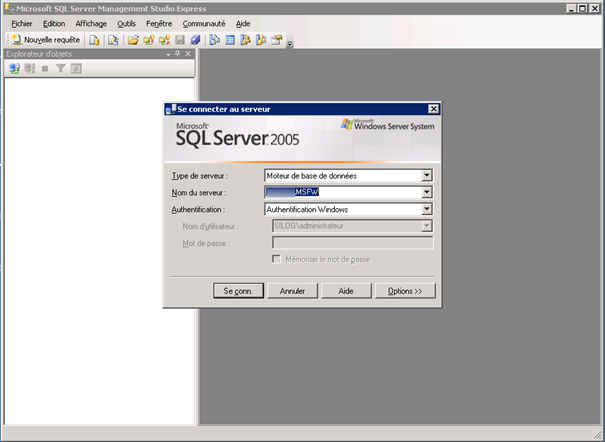
Task: Expand the Type de serveur dropdown
Action: point(426,175)
